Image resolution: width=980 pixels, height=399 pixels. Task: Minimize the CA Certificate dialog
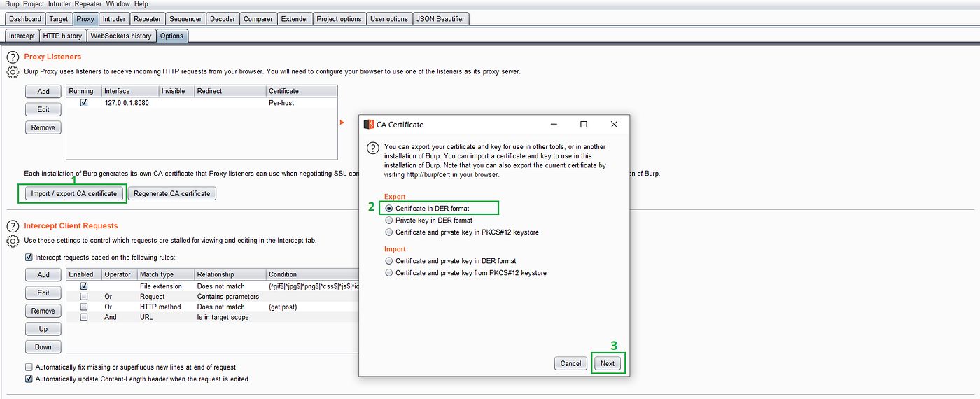(553, 125)
